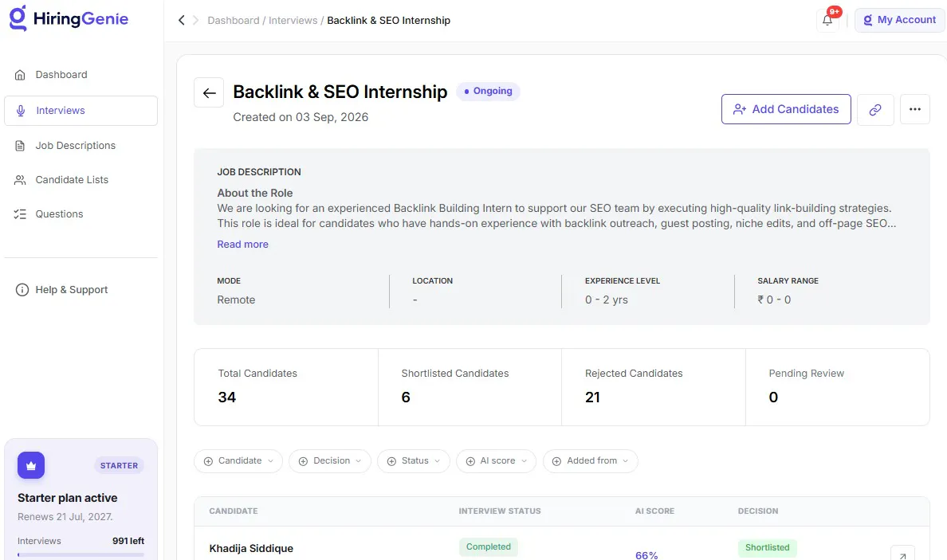Open the AI score filter dropdown
The height and width of the screenshot is (560, 947).
coord(497,461)
